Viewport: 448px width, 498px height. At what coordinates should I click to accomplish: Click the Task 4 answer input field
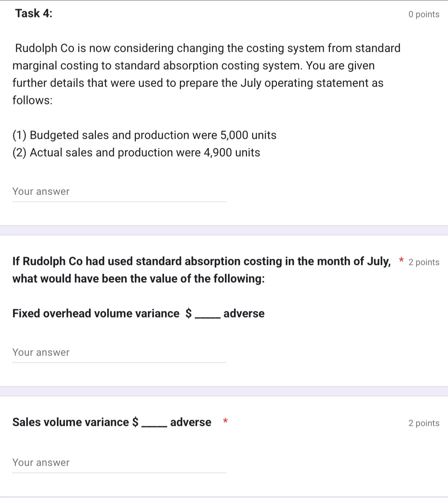119,191
